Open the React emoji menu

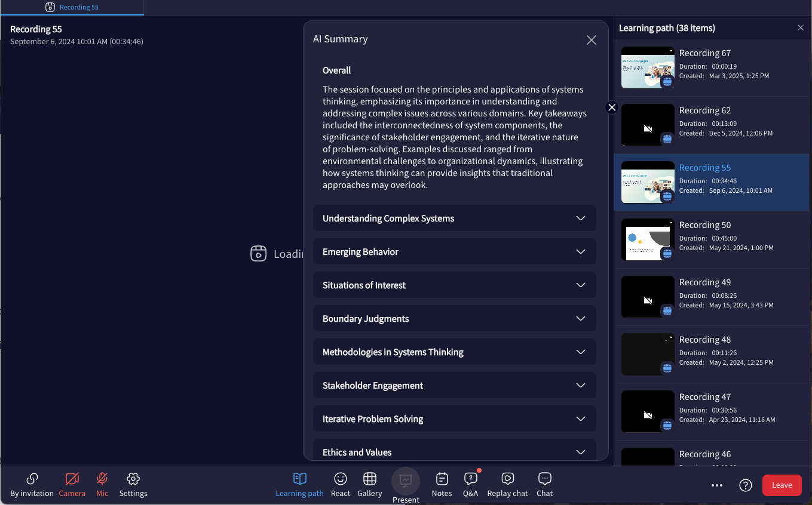[341, 484]
